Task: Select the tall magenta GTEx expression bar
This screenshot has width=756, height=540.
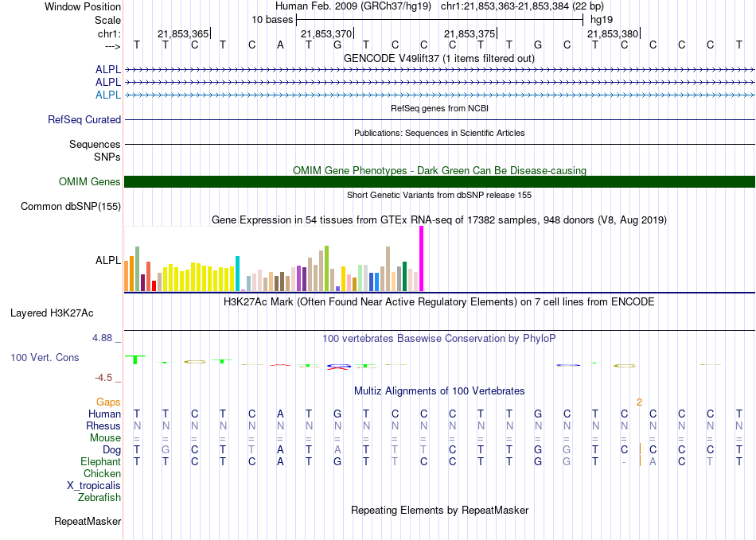Action: pyautogui.click(x=422, y=258)
